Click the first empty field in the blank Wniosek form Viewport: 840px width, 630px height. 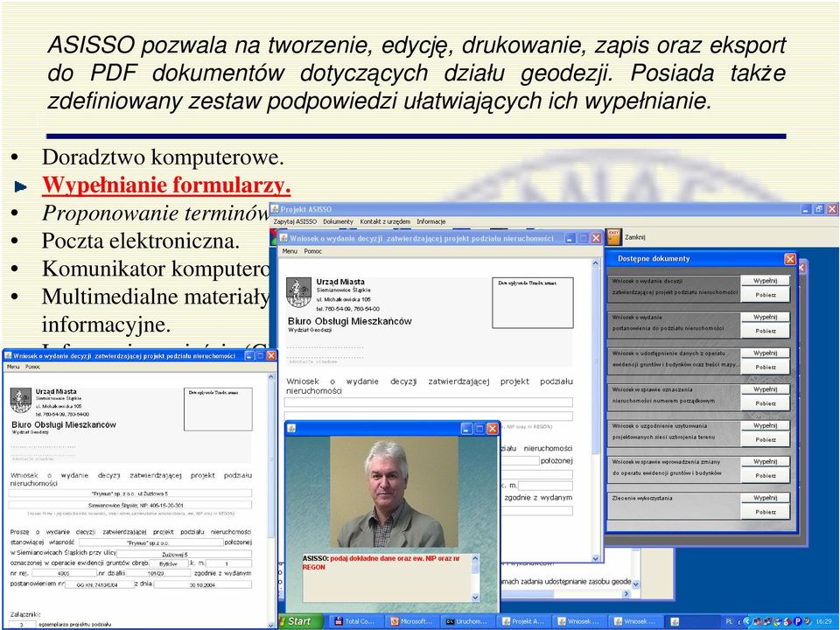pyautogui.click(x=428, y=402)
